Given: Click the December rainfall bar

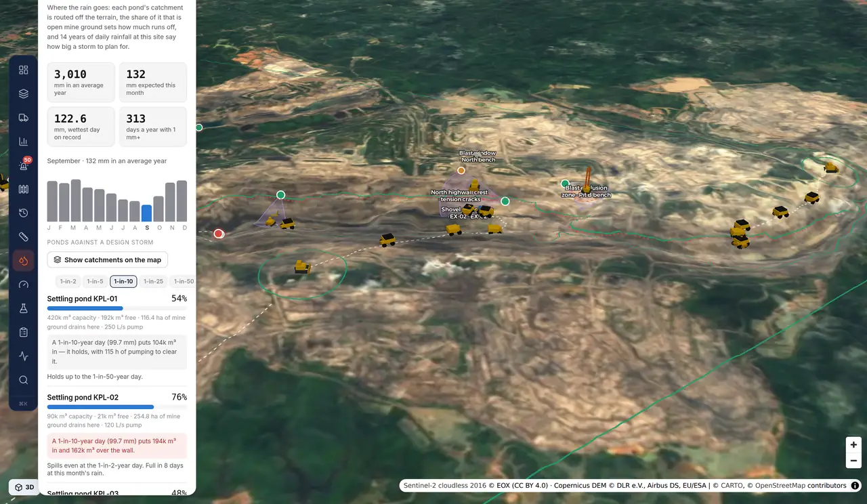Looking at the screenshot, I should pyautogui.click(x=182, y=201).
